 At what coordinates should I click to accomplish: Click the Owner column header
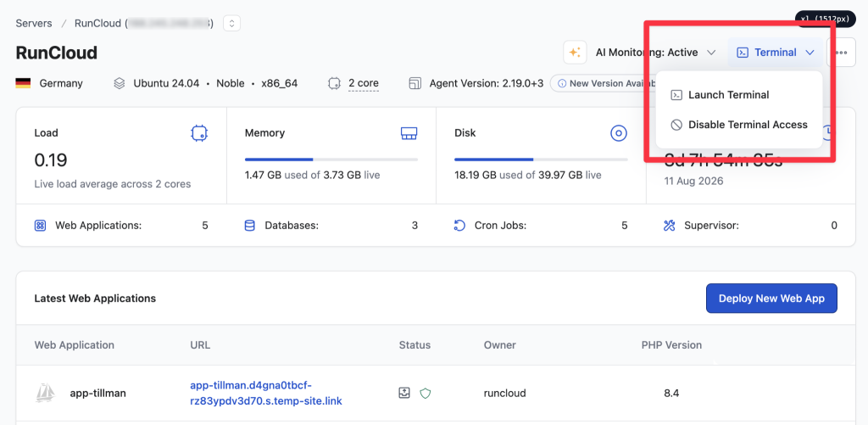(x=500, y=345)
